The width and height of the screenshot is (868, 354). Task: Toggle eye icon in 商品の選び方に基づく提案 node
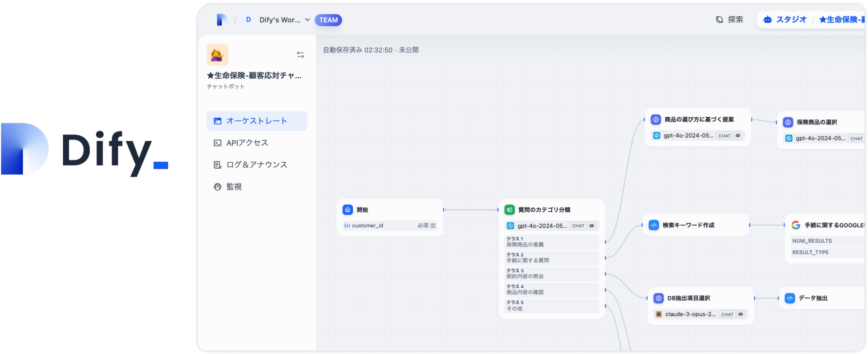click(x=738, y=135)
